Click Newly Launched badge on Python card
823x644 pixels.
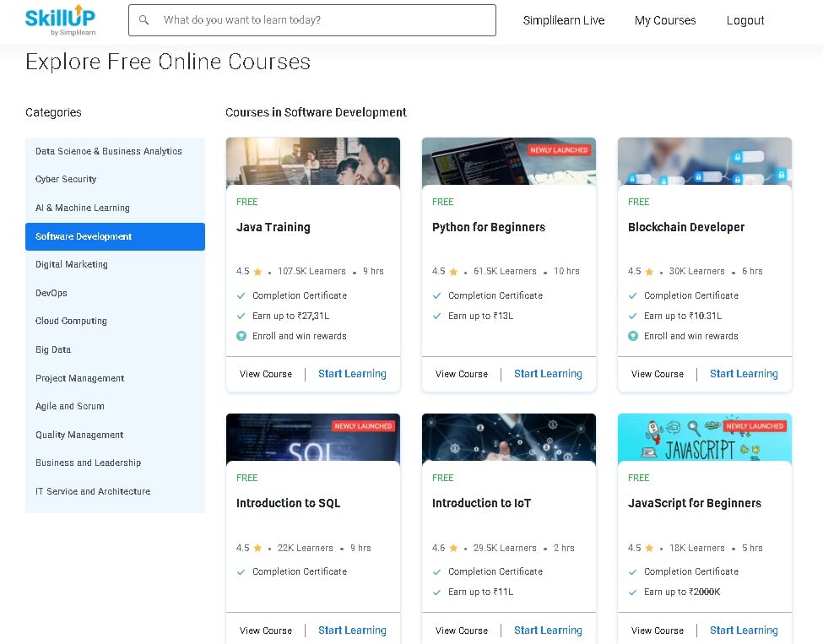(x=559, y=150)
